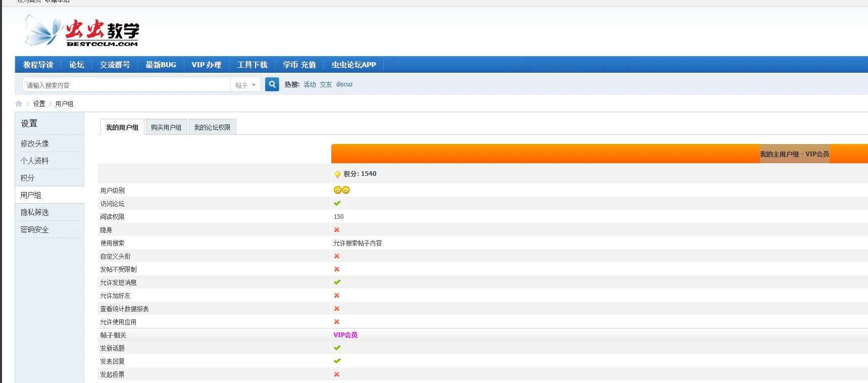868x383 pixels.
Task: Open 论坛 in the navigation bar
Action: (x=77, y=65)
